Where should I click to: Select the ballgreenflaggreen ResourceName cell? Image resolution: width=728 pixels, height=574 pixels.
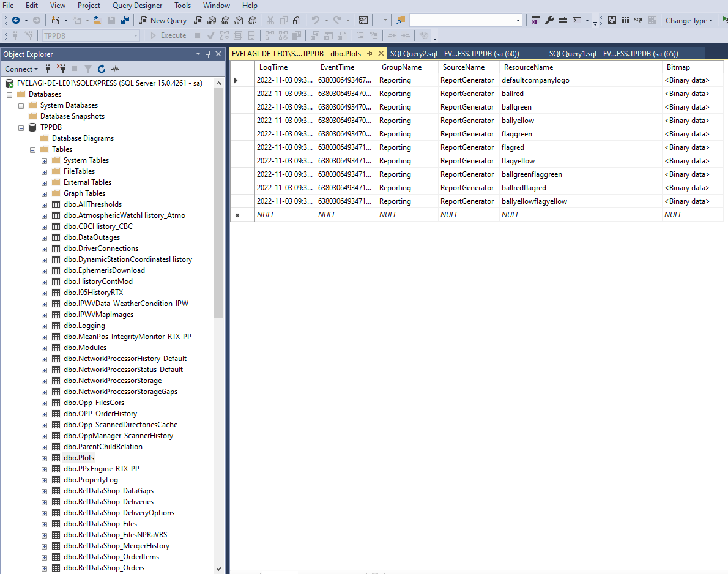click(x=532, y=174)
